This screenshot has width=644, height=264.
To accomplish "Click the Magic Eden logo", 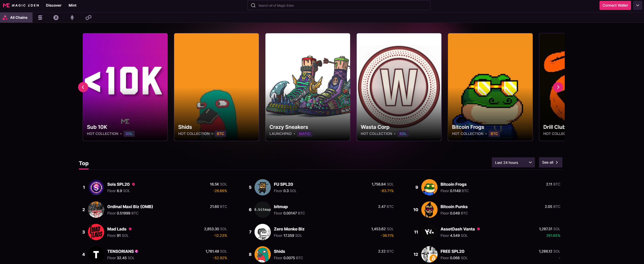I will pyautogui.click(x=21, y=5).
